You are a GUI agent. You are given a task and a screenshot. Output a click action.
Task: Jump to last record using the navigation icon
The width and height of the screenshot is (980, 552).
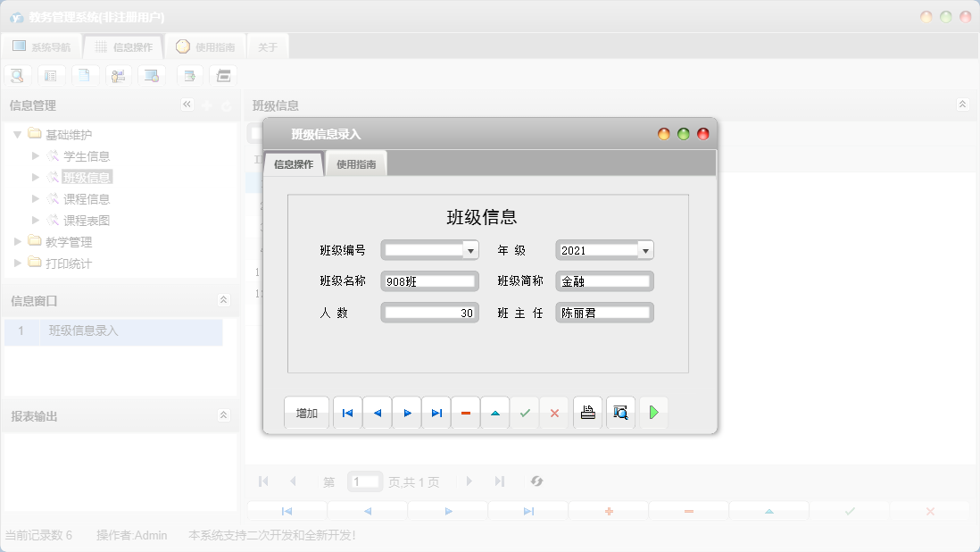(x=436, y=412)
